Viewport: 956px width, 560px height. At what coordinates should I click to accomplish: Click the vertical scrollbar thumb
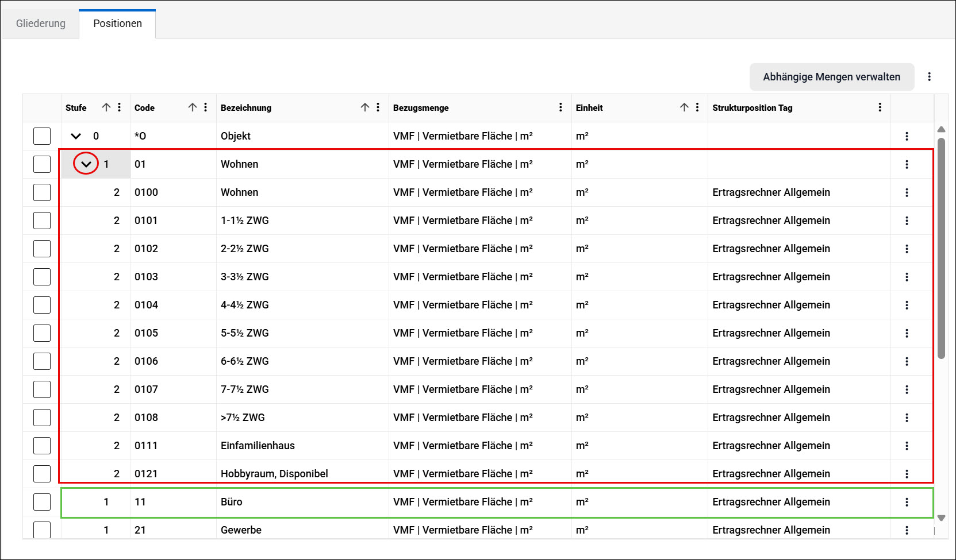pyautogui.click(x=941, y=248)
